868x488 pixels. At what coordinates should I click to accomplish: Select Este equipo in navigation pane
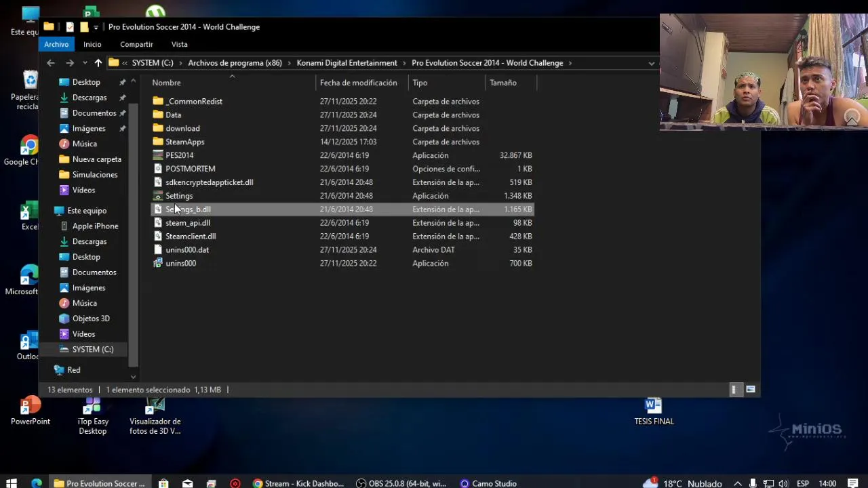tap(87, 211)
